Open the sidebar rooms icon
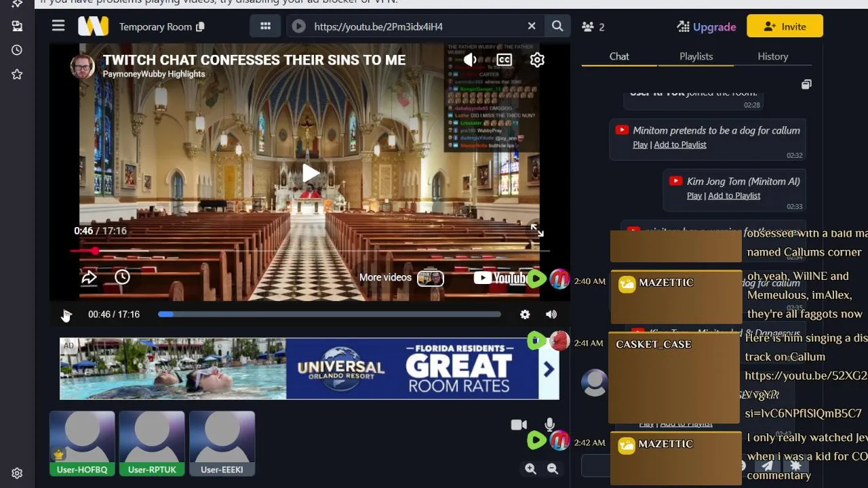 pyautogui.click(x=17, y=26)
